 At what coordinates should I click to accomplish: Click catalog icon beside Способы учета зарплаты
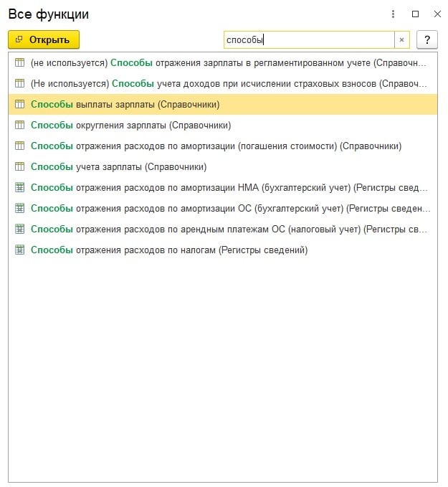tap(19, 167)
